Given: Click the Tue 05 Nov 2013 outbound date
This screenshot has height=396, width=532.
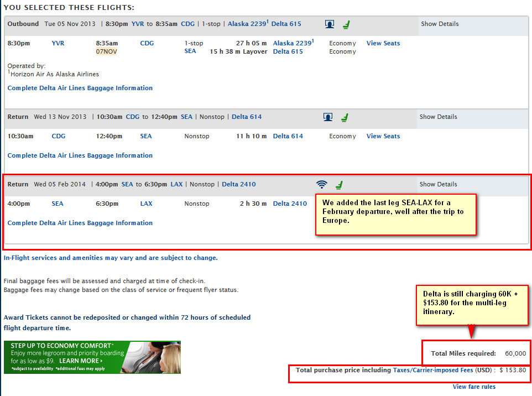Looking at the screenshot, I should [x=70, y=24].
